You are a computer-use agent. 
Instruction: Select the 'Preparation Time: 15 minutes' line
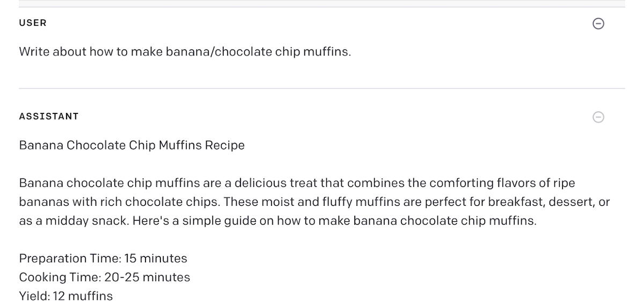(x=103, y=258)
